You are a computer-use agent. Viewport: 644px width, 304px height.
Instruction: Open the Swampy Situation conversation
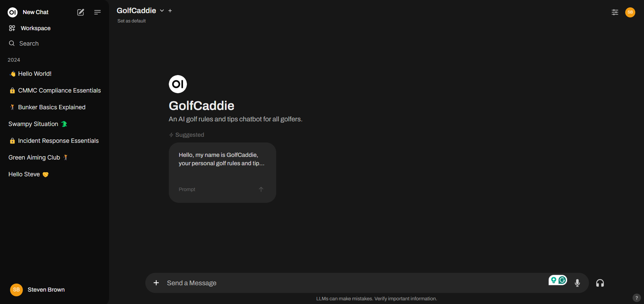click(33, 124)
